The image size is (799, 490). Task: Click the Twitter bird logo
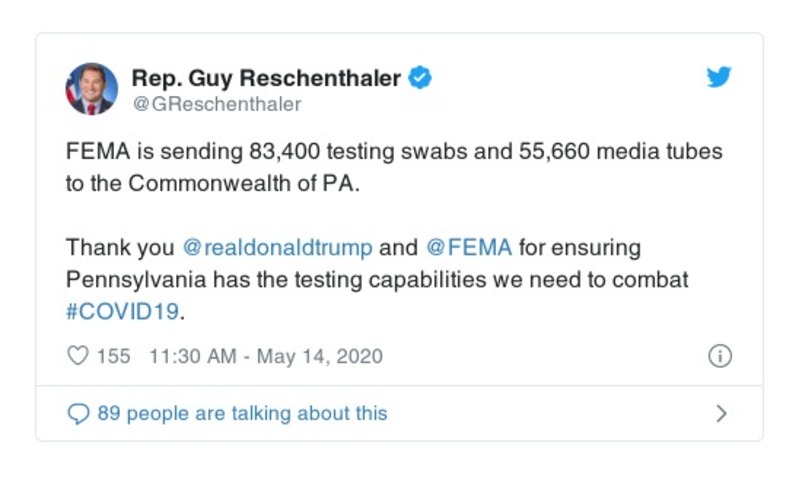[x=719, y=78]
